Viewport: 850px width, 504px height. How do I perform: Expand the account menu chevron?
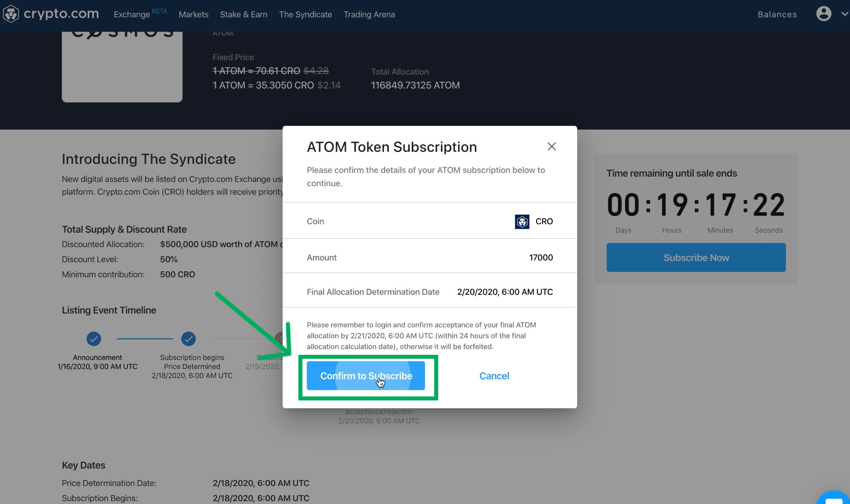pos(844,14)
